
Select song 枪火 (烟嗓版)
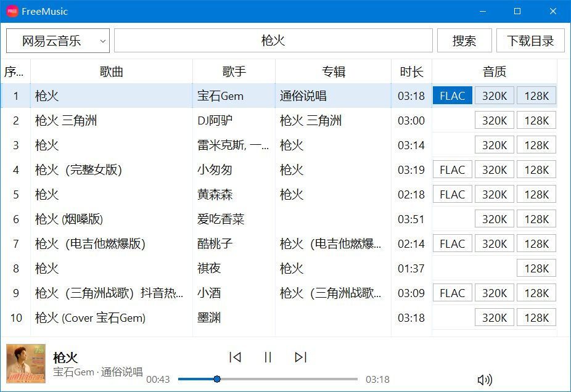pos(69,219)
